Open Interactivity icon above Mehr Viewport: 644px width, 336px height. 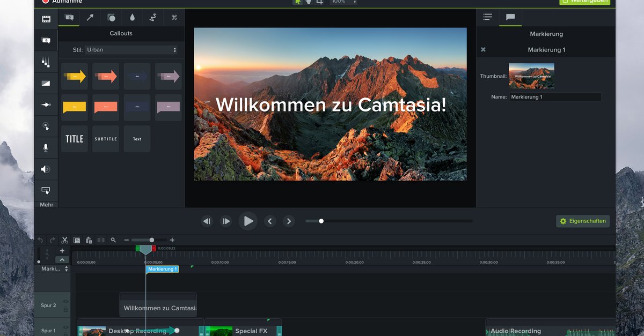pos(46,190)
